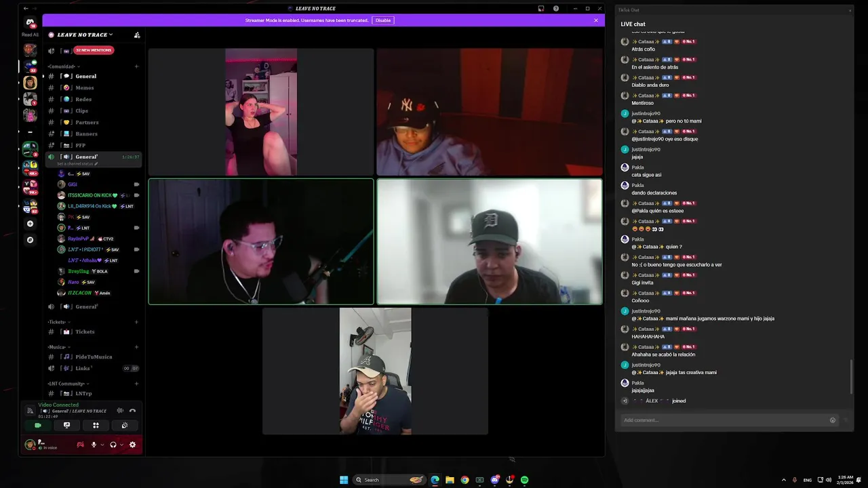Collapse the LNT Community category
The height and width of the screenshot is (488, 868).
pyautogui.click(x=68, y=384)
